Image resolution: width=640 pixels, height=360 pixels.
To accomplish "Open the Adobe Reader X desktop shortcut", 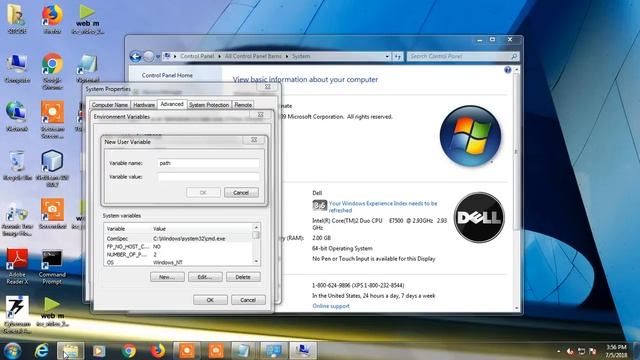I will (x=17, y=266).
